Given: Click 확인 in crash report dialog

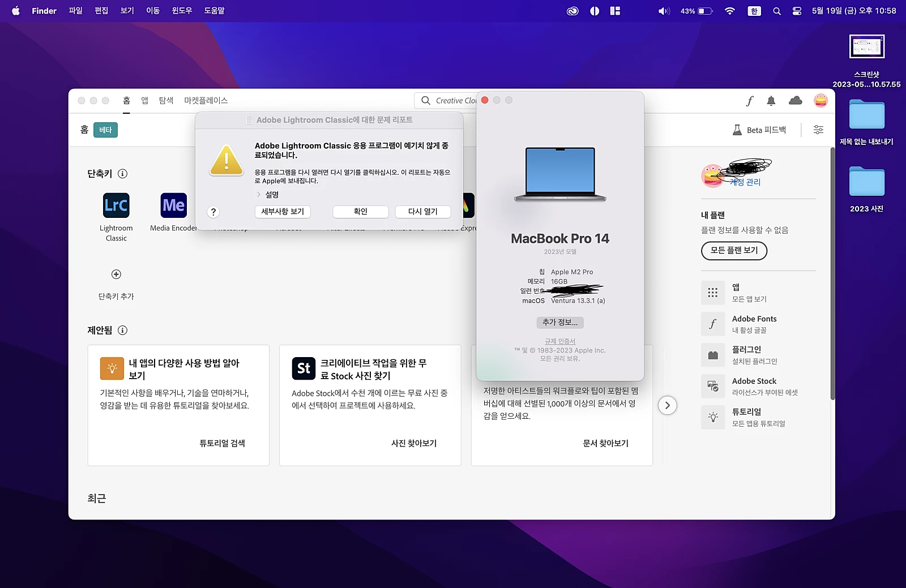Looking at the screenshot, I should click(361, 212).
